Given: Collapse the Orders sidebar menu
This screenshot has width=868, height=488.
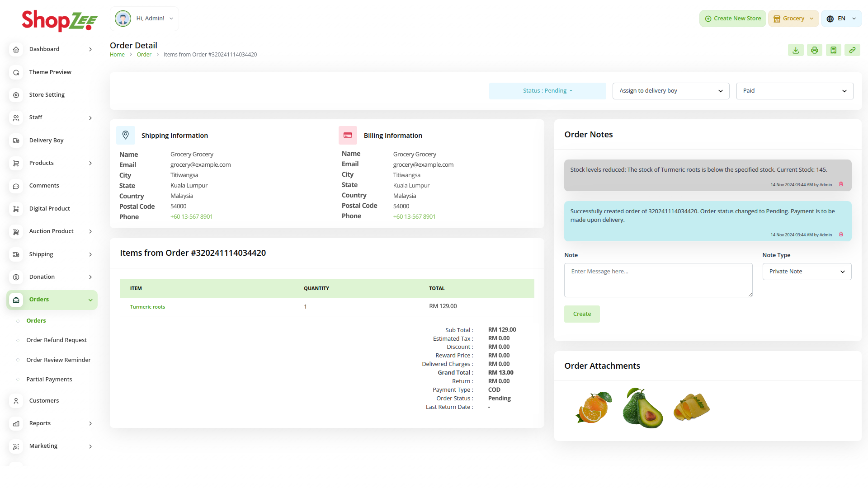Looking at the screenshot, I should [x=90, y=300].
